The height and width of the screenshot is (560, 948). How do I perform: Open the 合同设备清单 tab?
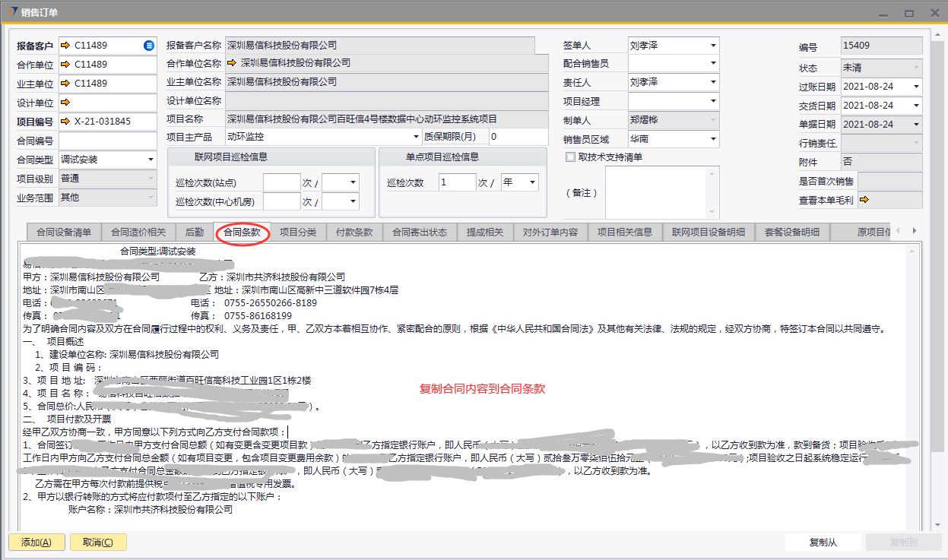point(64,233)
